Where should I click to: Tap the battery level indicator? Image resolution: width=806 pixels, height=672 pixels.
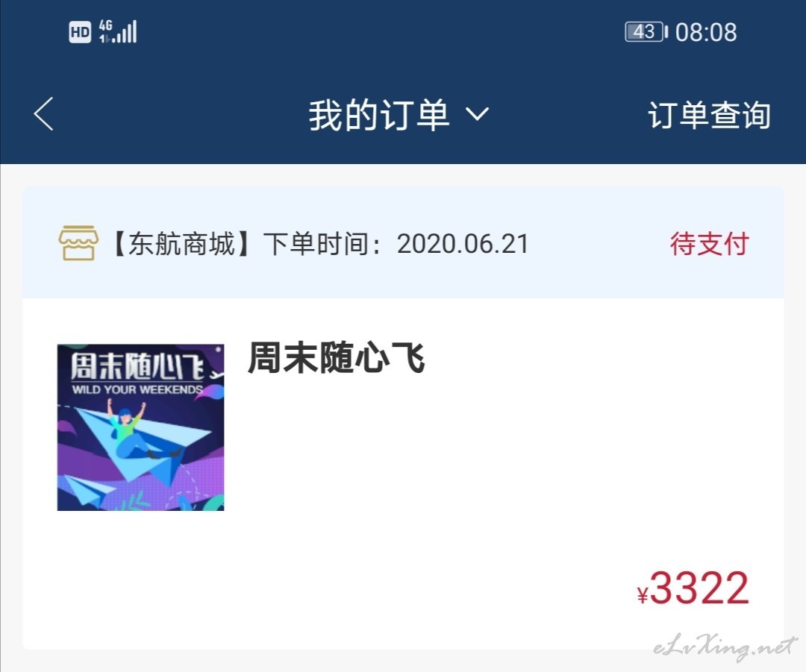point(646,32)
